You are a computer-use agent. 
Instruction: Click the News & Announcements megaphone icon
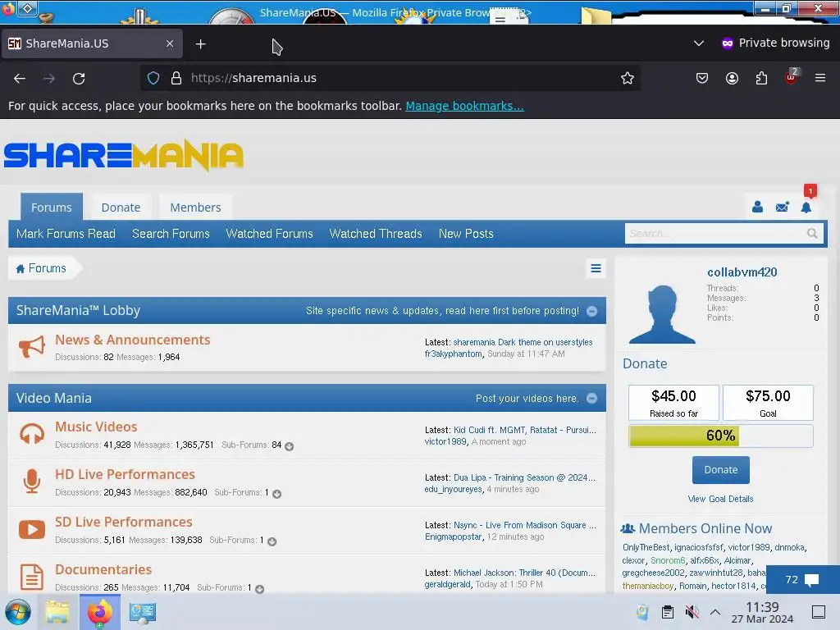point(32,347)
